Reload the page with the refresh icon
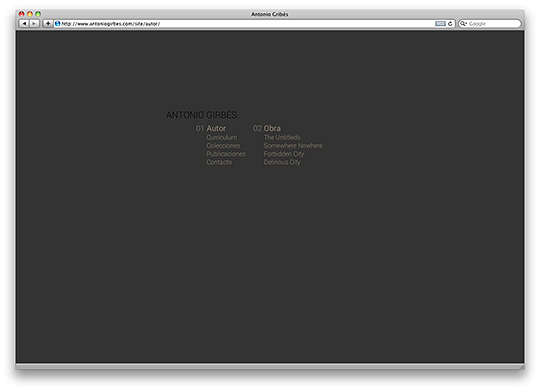540x391 pixels. [x=450, y=23]
